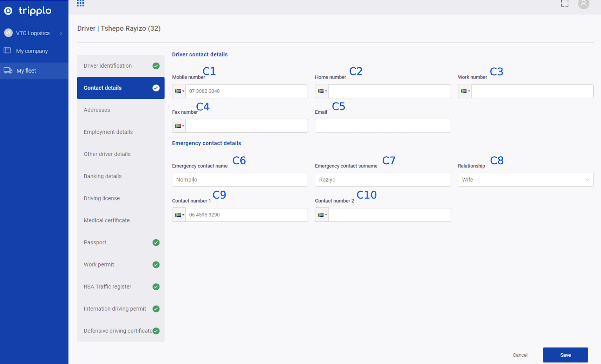Open the Relationship dropdown
Image resolution: width=601 pixels, height=364 pixels.
(525, 180)
